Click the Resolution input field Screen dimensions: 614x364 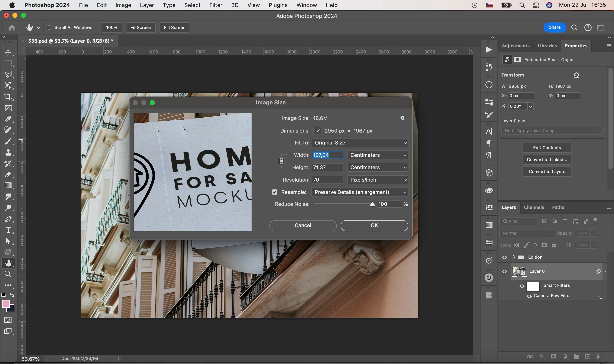(327, 180)
